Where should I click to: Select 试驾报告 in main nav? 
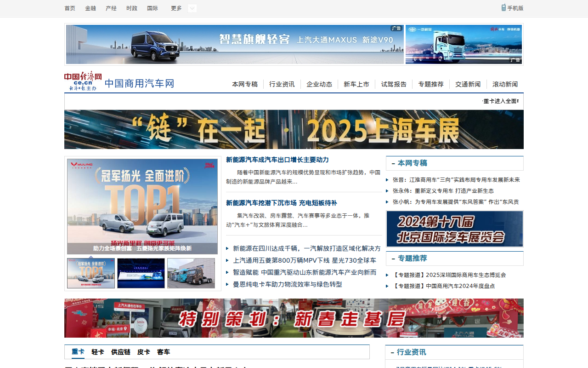coord(394,84)
